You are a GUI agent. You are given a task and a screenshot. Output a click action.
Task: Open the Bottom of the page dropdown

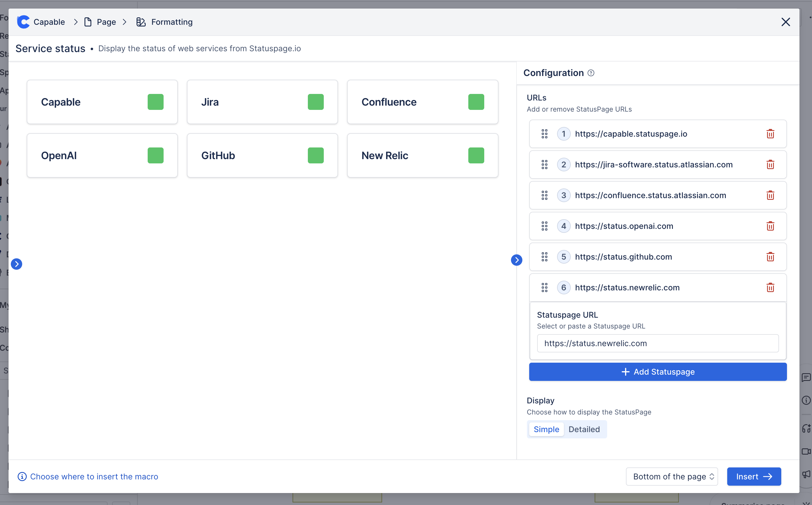point(671,476)
